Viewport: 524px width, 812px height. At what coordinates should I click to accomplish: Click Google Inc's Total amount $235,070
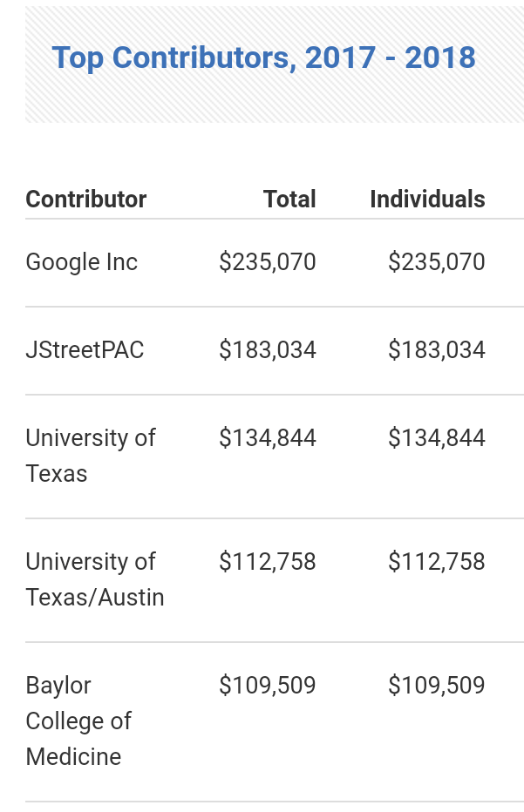pyautogui.click(x=268, y=262)
